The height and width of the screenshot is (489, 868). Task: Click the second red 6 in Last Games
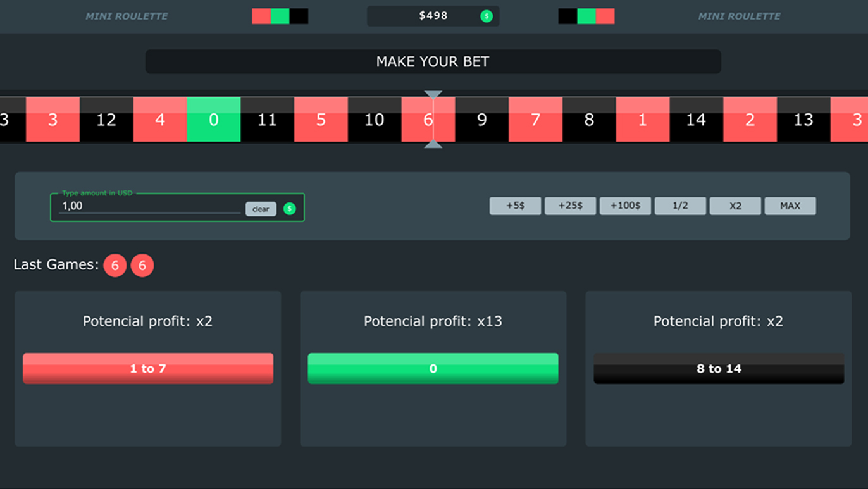coord(142,266)
